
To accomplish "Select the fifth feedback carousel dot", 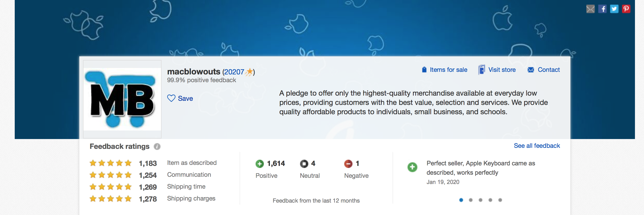I will tap(500, 200).
